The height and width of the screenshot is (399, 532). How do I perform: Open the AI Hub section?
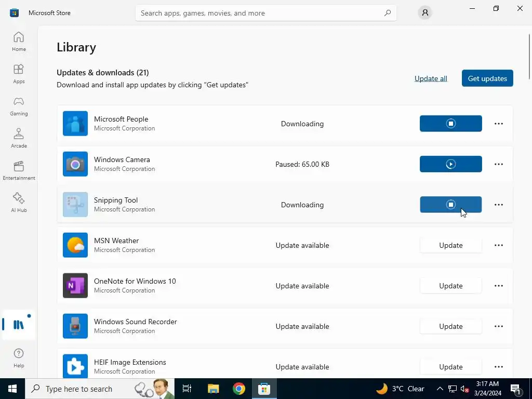point(19,203)
